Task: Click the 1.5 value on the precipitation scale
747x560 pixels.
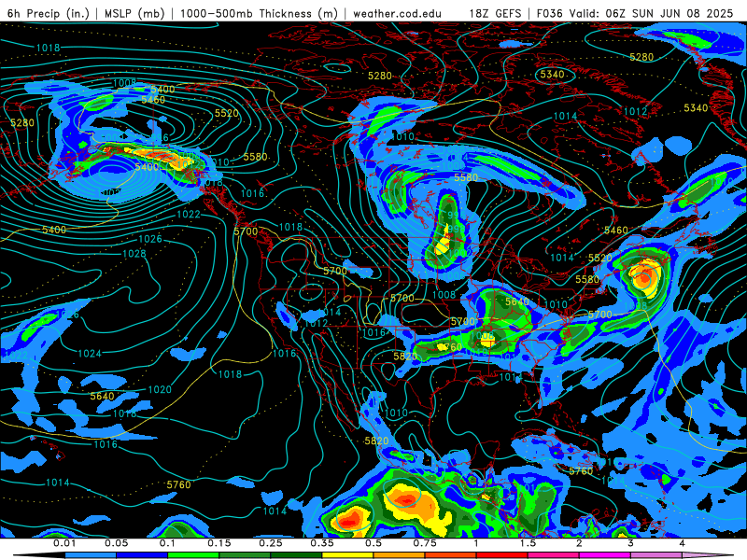Action: (x=528, y=543)
